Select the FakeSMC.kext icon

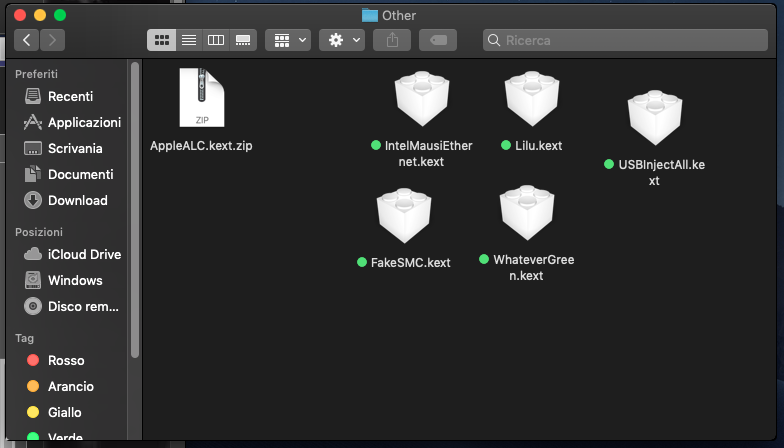tap(404, 216)
